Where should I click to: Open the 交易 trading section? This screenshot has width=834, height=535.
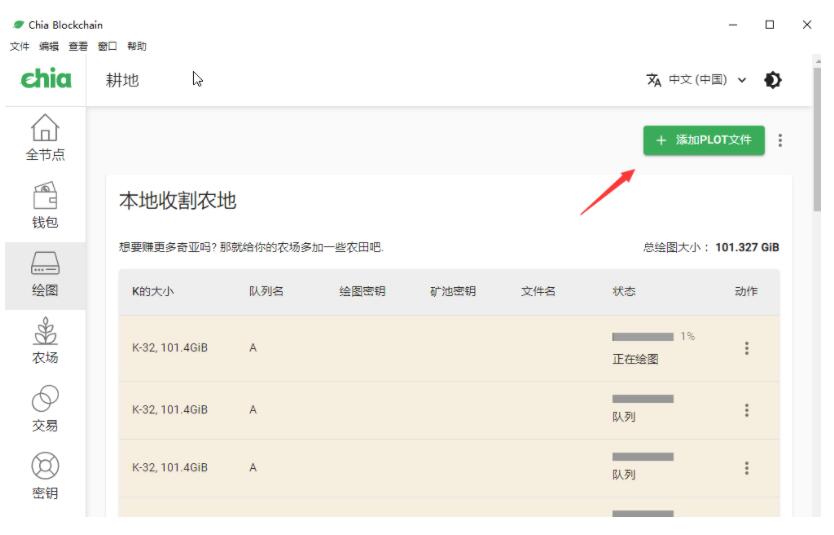point(44,409)
